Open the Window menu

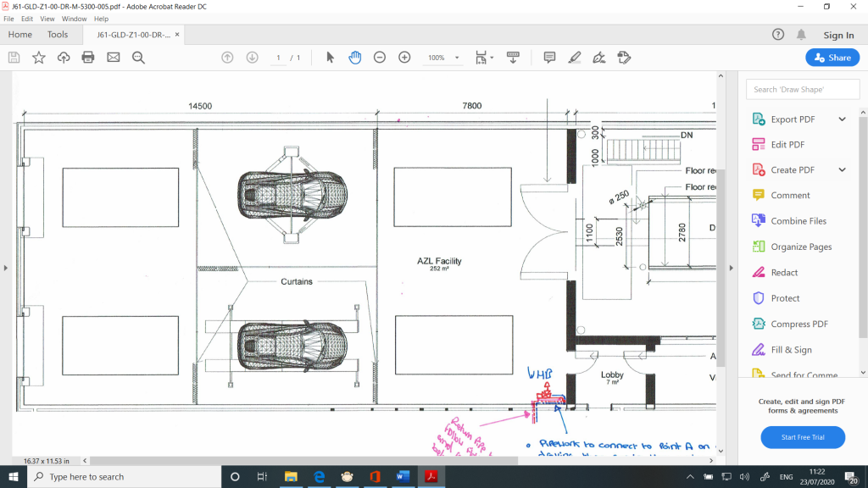pyautogui.click(x=75, y=19)
